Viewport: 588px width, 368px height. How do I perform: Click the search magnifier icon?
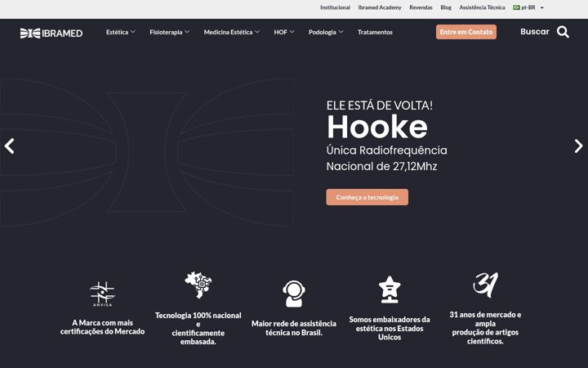[x=563, y=32]
